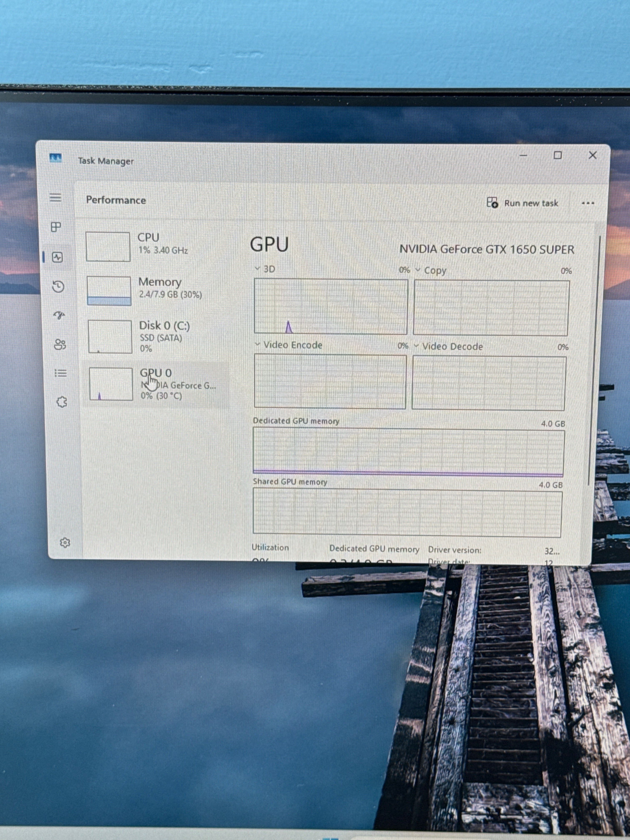Go to the Processes page icon
Screen dimensions: 630x840
tap(56, 227)
